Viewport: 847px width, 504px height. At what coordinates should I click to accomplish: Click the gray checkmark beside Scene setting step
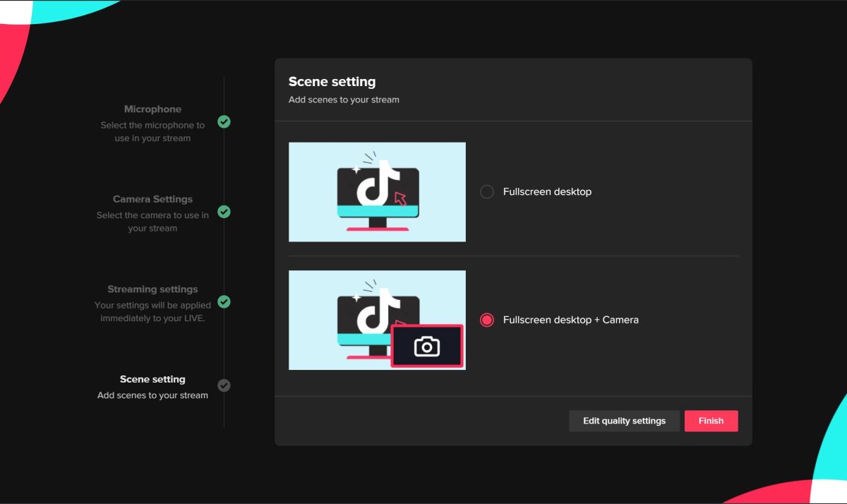pyautogui.click(x=224, y=385)
